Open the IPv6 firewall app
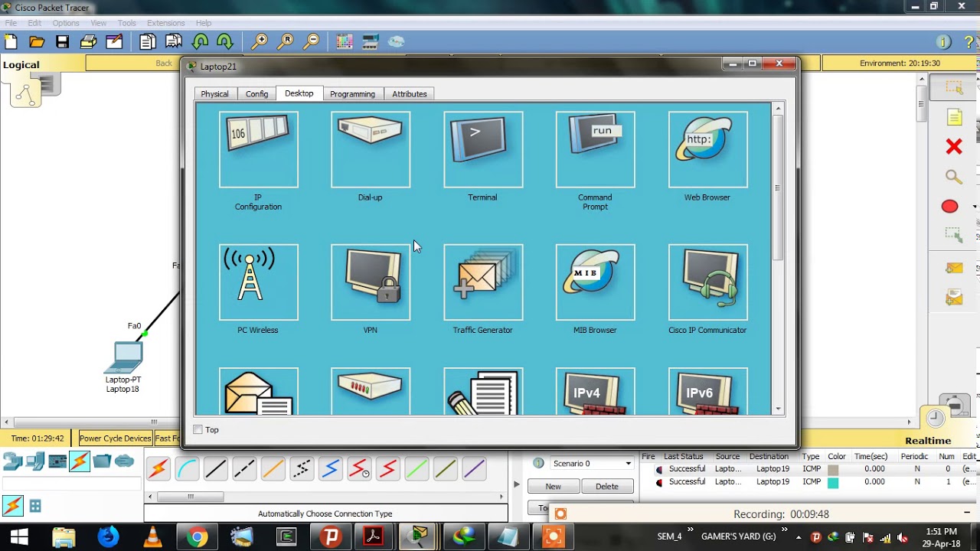 coord(707,392)
